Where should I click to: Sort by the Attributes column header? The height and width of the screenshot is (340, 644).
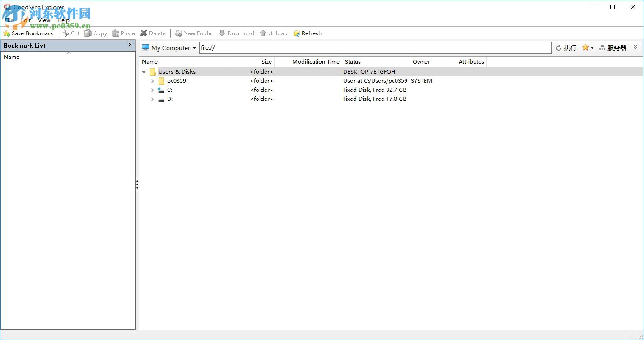(471, 62)
